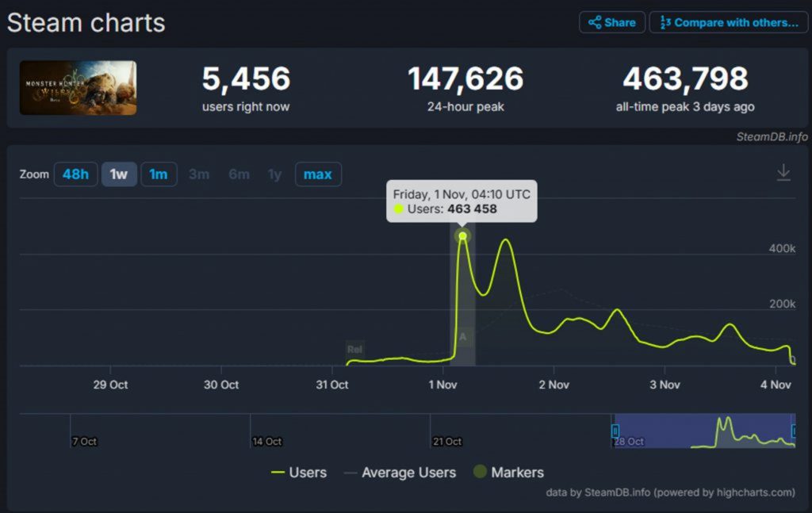Click the 7 Oct navigator label
812x513 pixels.
(x=84, y=442)
